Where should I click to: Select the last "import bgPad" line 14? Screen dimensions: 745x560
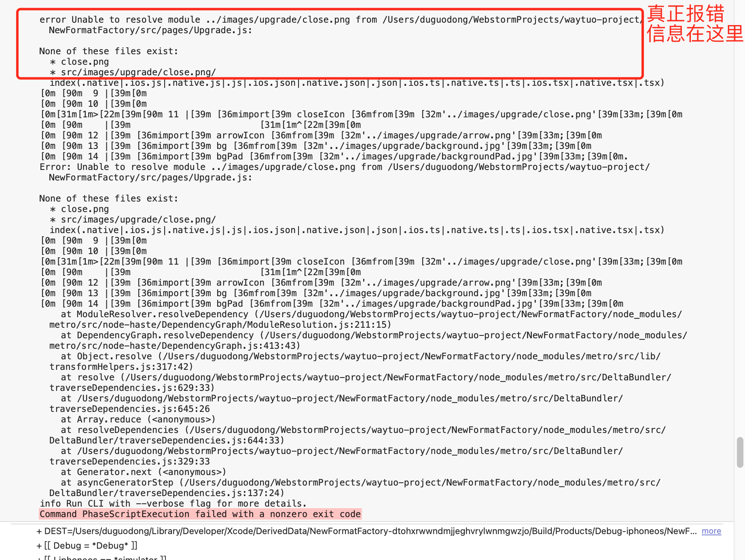click(332, 303)
